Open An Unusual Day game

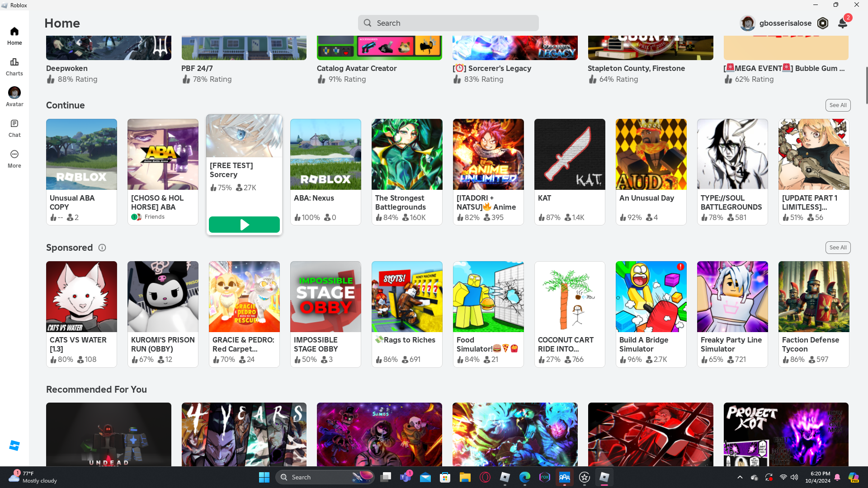coord(651,172)
